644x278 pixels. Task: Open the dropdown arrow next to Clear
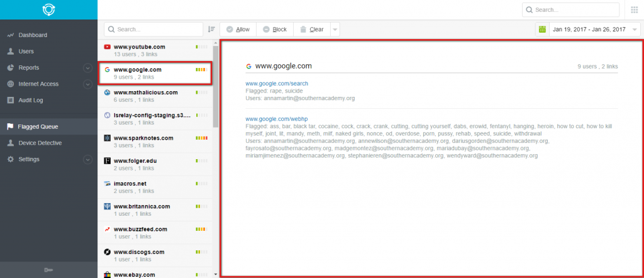click(x=335, y=30)
